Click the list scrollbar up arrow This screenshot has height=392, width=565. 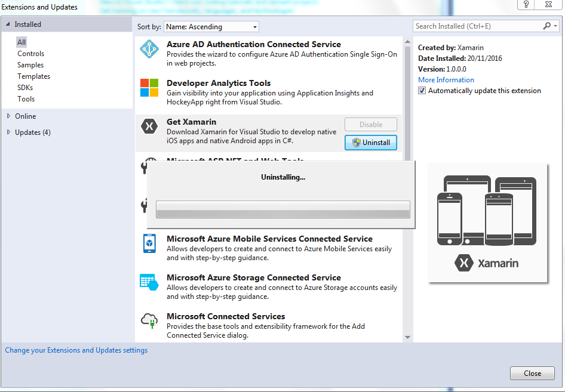[x=407, y=42]
